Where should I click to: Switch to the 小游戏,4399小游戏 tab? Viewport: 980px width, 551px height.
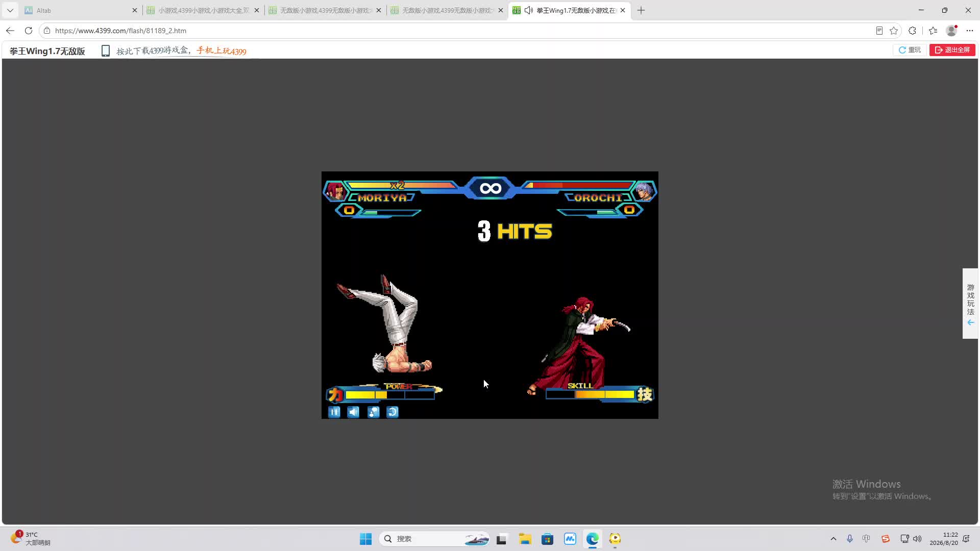tap(203, 10)
